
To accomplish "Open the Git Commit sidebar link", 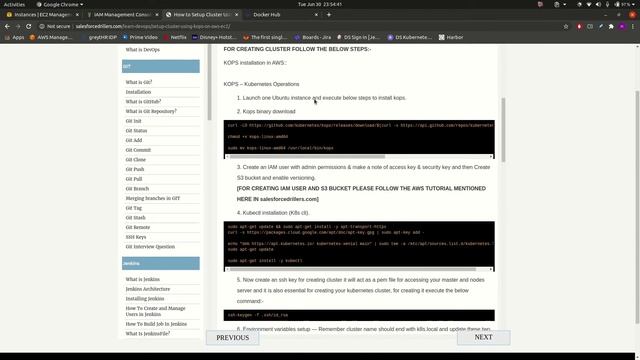I will point(138,150).
